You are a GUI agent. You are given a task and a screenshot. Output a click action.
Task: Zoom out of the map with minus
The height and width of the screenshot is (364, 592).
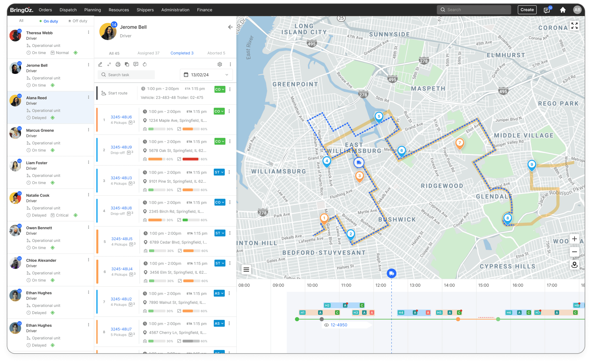(574, 252)
